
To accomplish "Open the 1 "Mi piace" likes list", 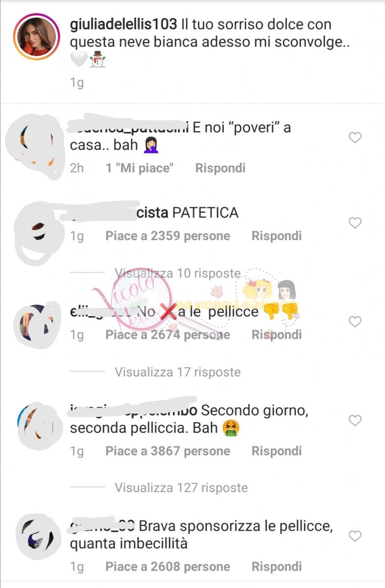I will coord(140,168).
